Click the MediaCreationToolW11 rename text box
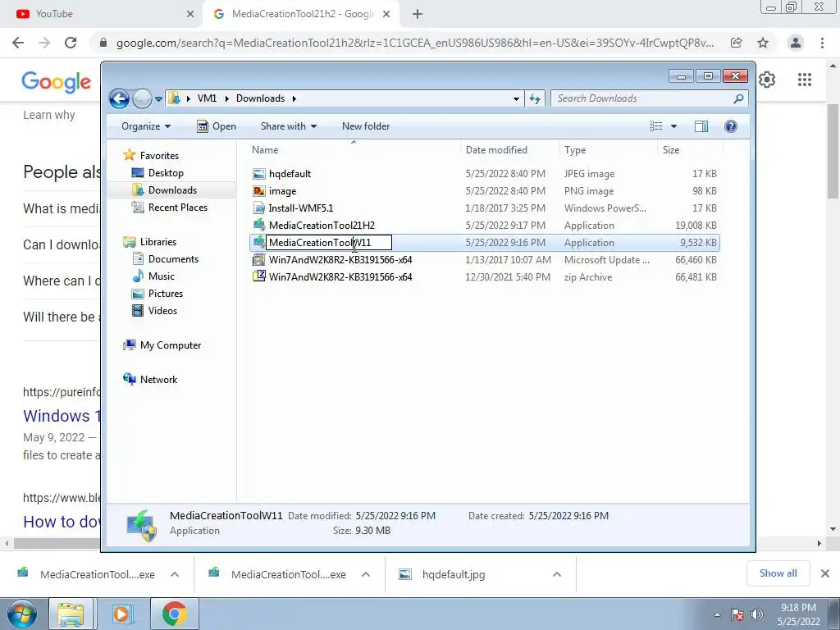 tap(329, 243)
